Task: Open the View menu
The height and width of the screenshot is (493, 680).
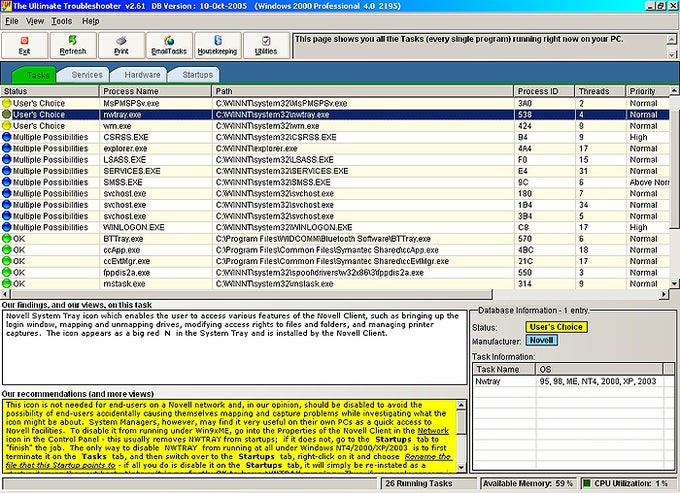Action: click(35, 21)
